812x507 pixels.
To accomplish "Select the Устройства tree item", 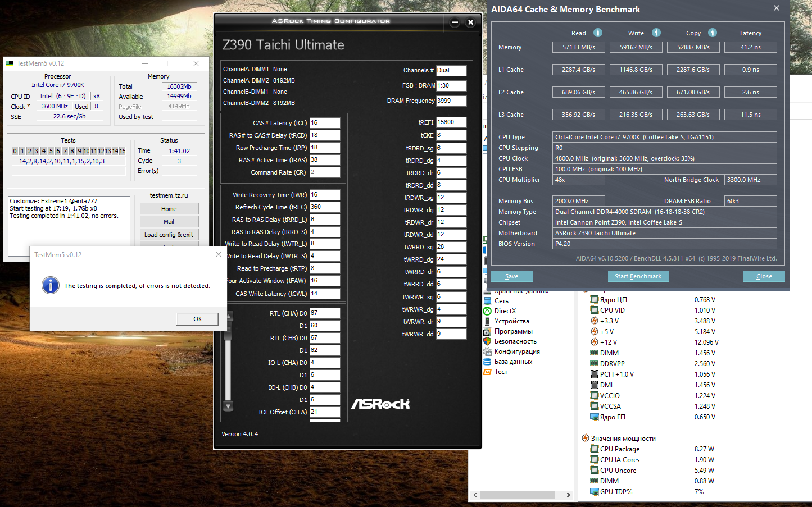I will point(512,321).
